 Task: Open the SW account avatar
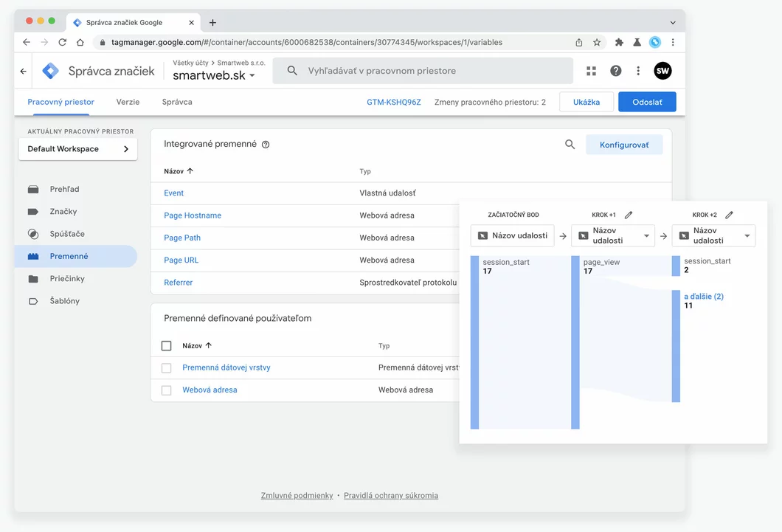(x=662, y=71)
